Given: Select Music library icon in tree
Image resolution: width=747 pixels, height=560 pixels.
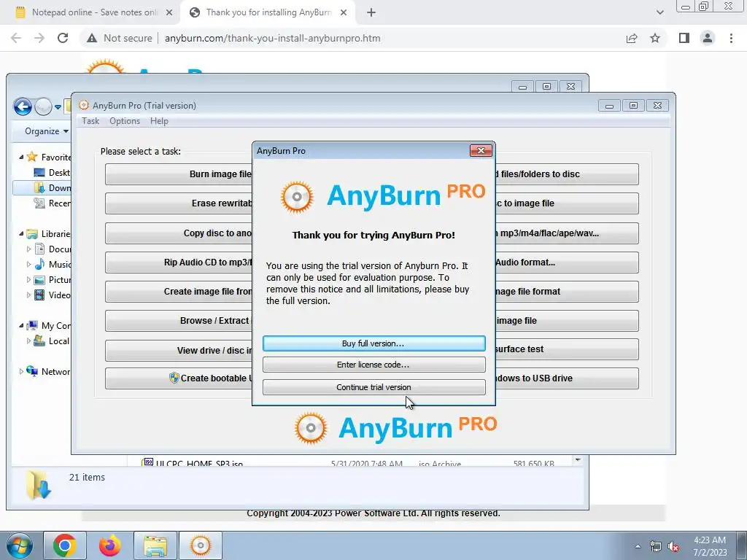Looking at the screenshot, I should pyautogui.click(x=40, y=264).
